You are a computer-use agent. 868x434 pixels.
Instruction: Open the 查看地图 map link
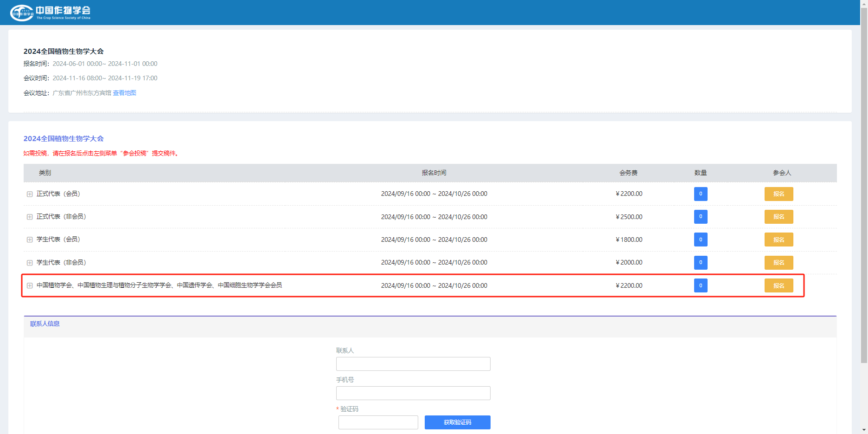[124, 93]
